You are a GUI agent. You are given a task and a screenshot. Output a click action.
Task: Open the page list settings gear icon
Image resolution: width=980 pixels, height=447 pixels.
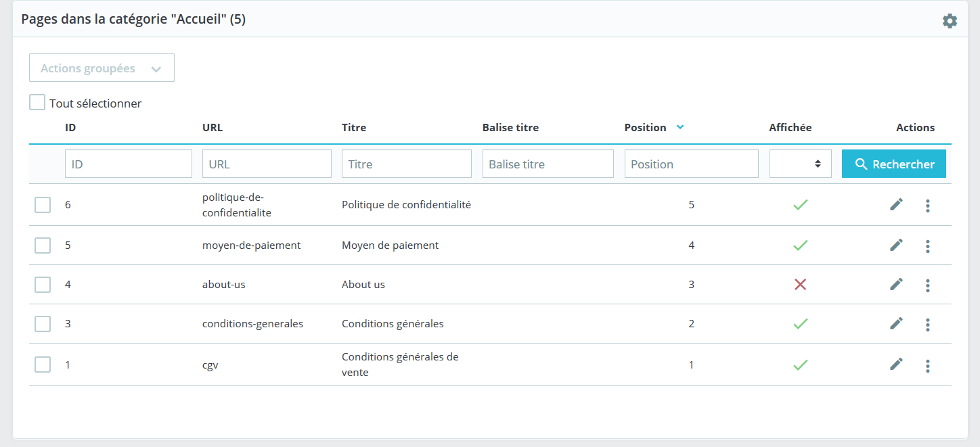point(950,20)
